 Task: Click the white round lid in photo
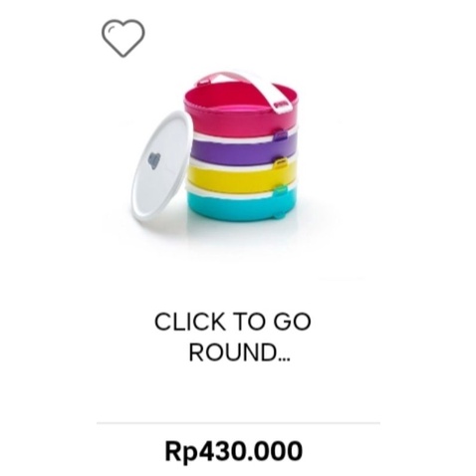pyautogui.click(x=160, y=166)
